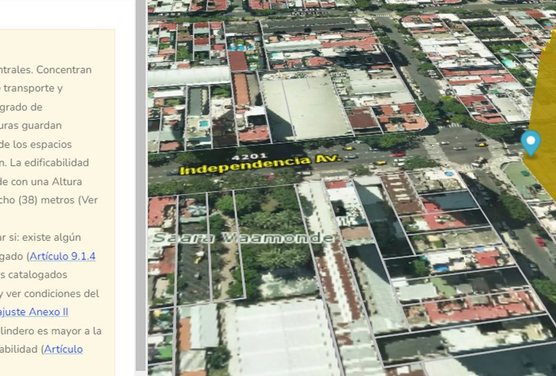
Task: Click the text 'de con una Altura'
Action: point(41,182)
